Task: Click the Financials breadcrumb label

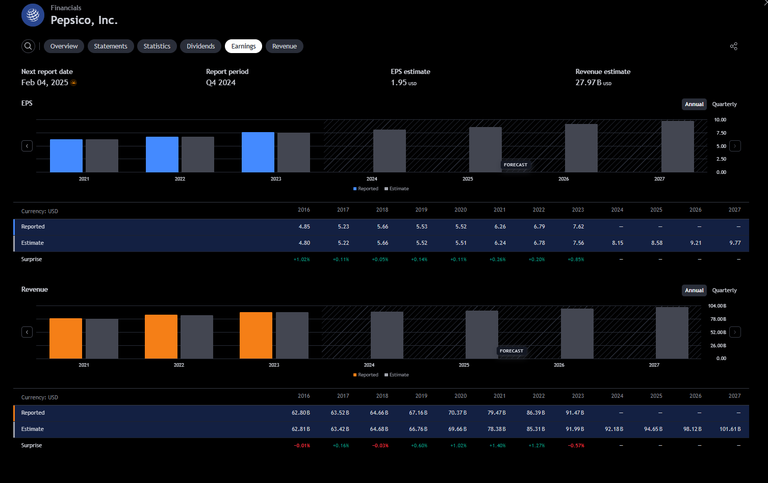Action: pos(66,8)
